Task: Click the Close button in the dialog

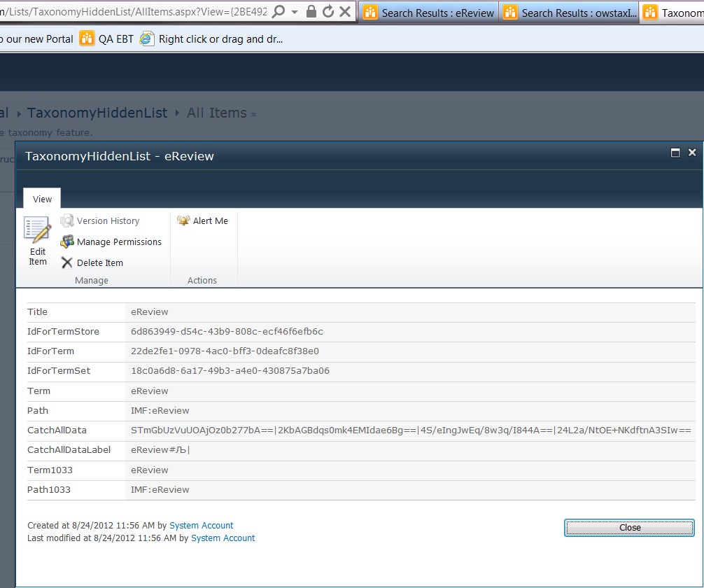Action: [x=628, y=528]
